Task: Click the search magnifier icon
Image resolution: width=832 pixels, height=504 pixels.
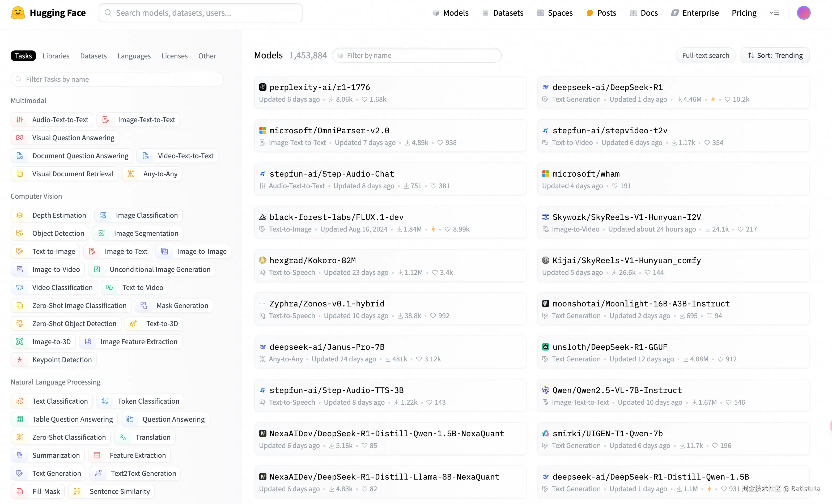Action: (x=108, y=13)
